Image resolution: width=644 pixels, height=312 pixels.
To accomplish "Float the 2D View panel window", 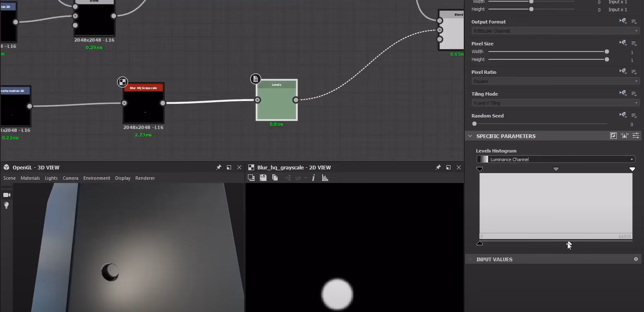I will [x=448, y=167].
